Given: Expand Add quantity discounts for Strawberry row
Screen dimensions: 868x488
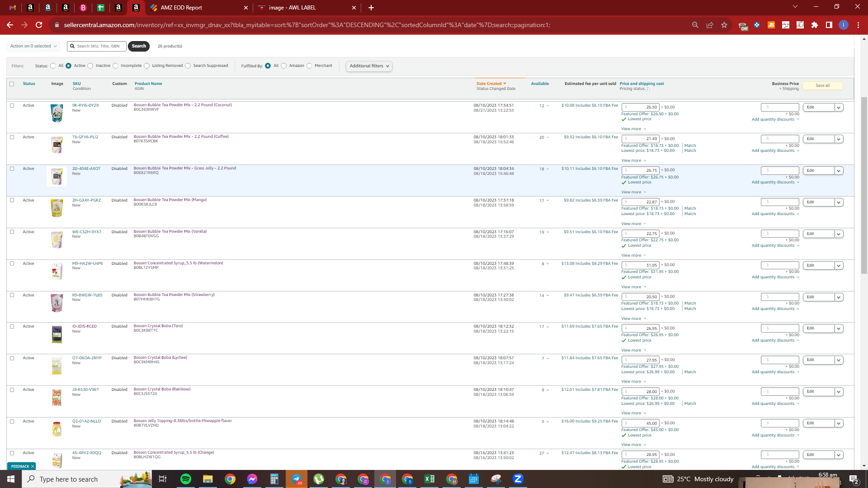Looking at the screenshot, I should (x=775, y=309).
